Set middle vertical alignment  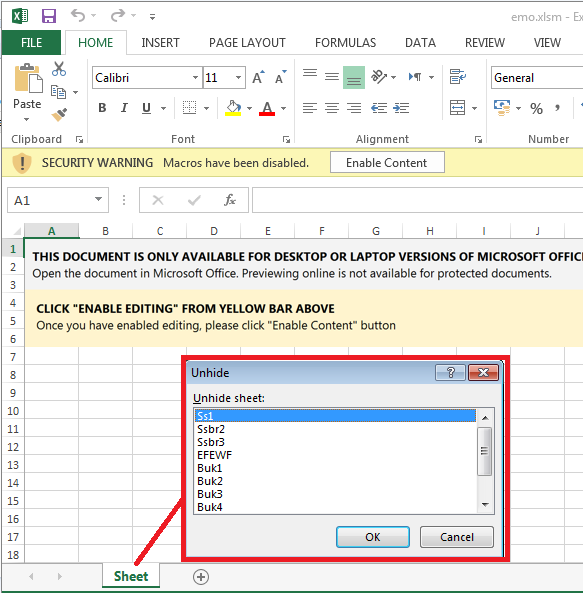coord(332,77)
